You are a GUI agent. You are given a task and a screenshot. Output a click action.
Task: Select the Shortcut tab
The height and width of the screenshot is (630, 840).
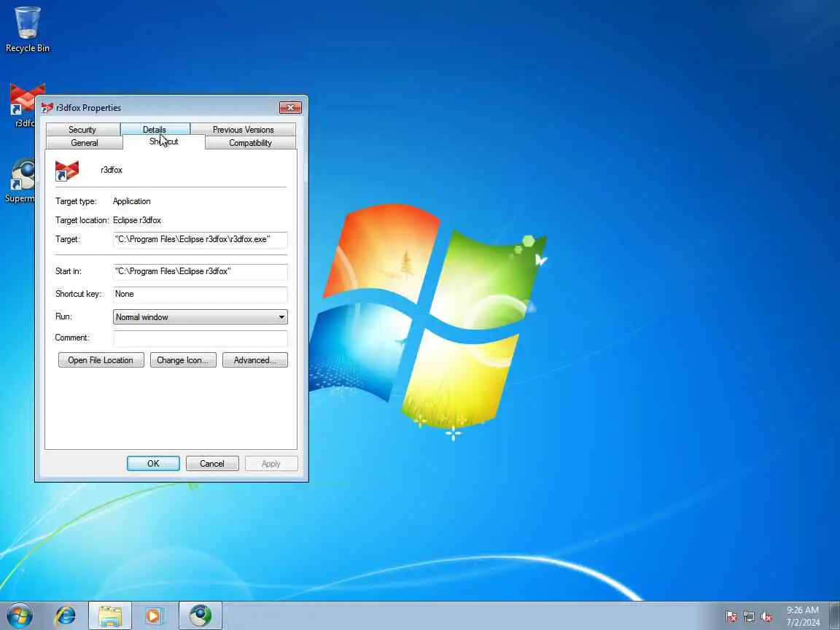[164, 142]
